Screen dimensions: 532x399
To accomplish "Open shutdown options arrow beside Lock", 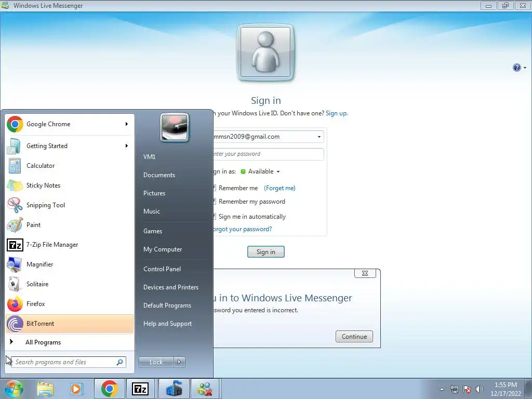I will (x=179, y=362).
